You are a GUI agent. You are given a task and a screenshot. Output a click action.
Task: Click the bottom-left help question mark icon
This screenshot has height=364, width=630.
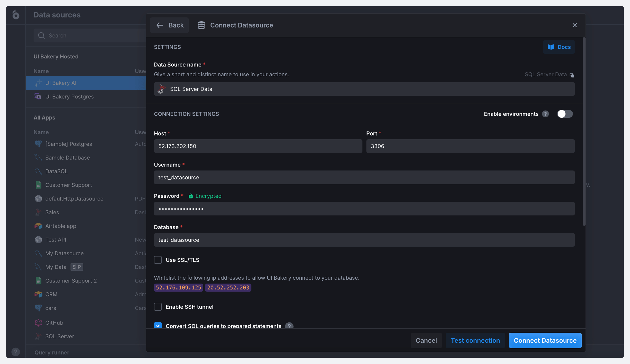[16, 352]
